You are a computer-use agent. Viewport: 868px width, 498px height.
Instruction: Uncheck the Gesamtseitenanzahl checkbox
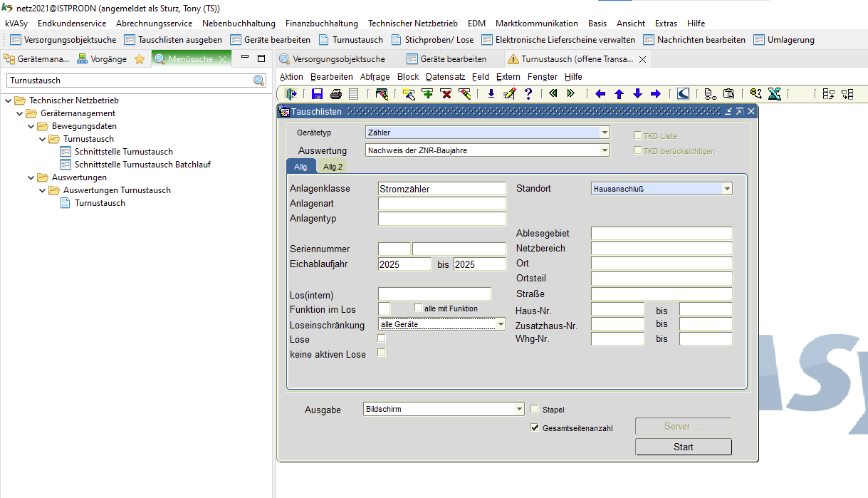coord(535,428)
